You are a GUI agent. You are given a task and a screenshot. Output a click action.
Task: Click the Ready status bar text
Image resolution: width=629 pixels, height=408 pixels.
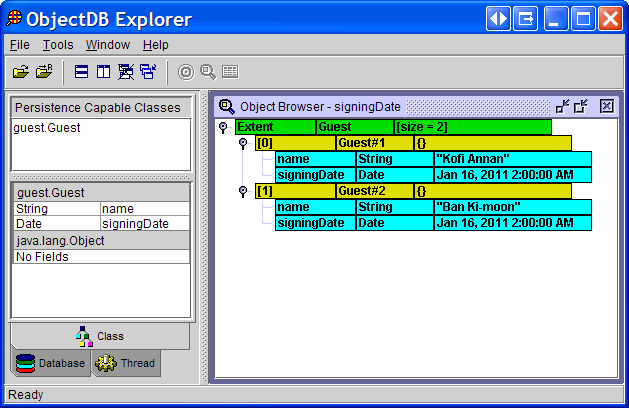point(25,395)
